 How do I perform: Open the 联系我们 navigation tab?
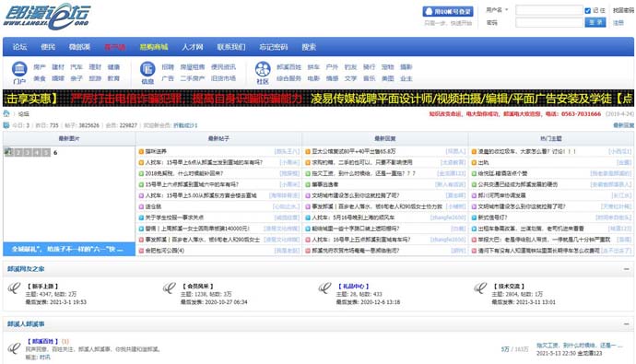click(231, 47)
